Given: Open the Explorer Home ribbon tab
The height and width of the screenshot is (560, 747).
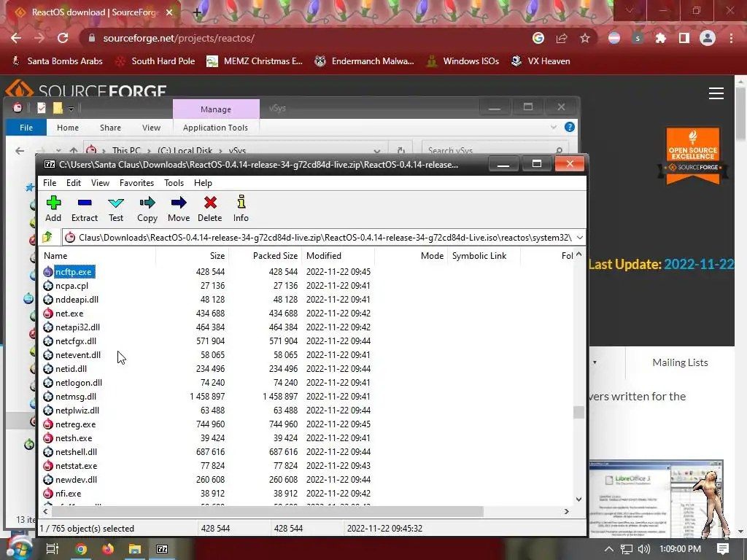Looking at the screenshot, I should (x=68, y=128).
